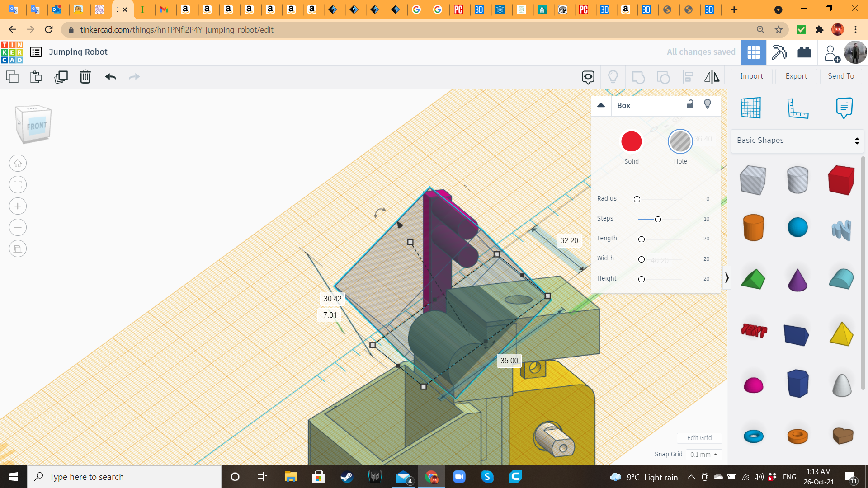
Task: Click Home view icon
Action: 18,164
